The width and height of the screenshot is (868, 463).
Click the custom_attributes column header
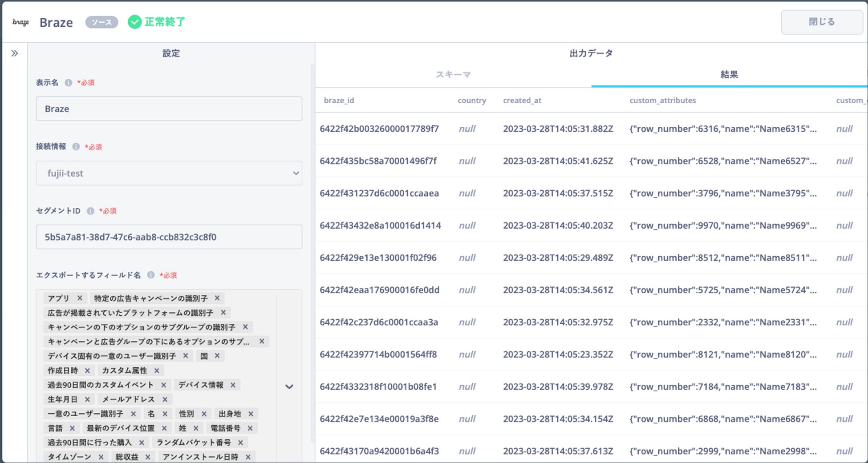click(662, 100)
